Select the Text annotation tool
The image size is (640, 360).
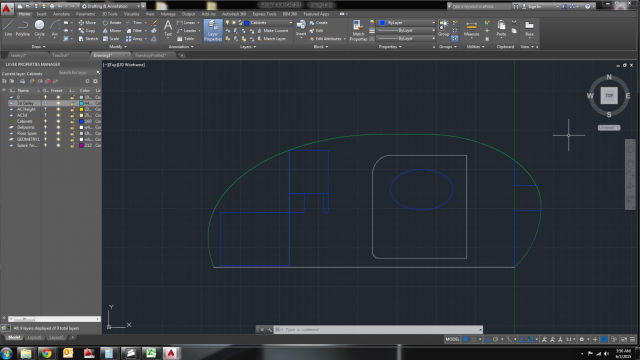tap(168, 29)
